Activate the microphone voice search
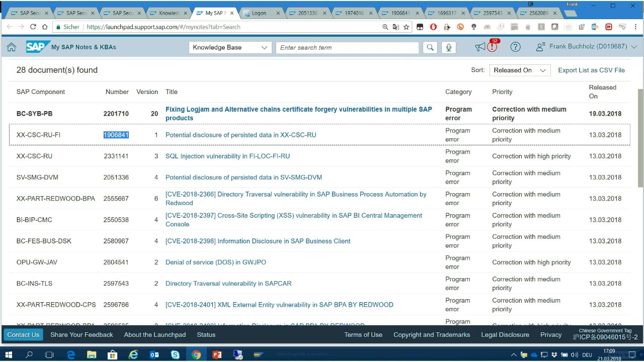 tap(448, 47)
